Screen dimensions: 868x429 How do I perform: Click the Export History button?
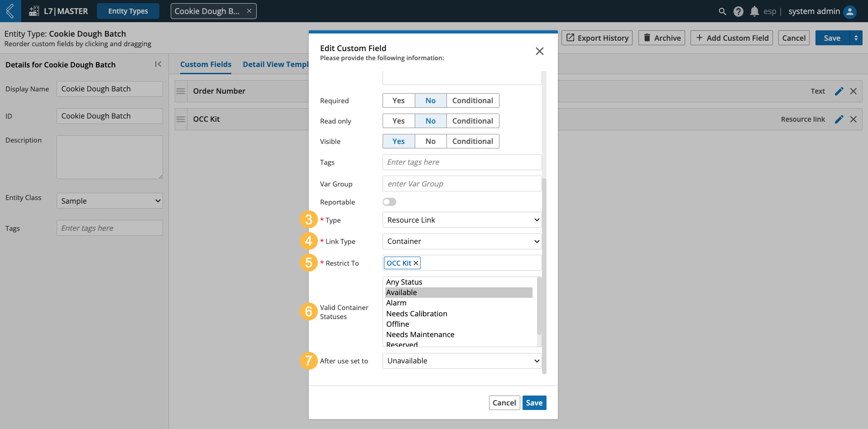[597, 38]
